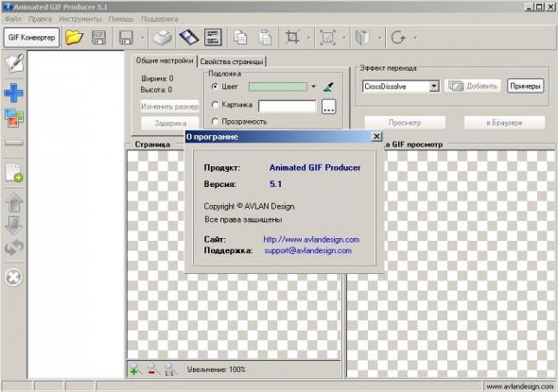This screenshot has width=558, height=392.
Task: Open the CrossDissolve effect dropdown
Action: 433,86
